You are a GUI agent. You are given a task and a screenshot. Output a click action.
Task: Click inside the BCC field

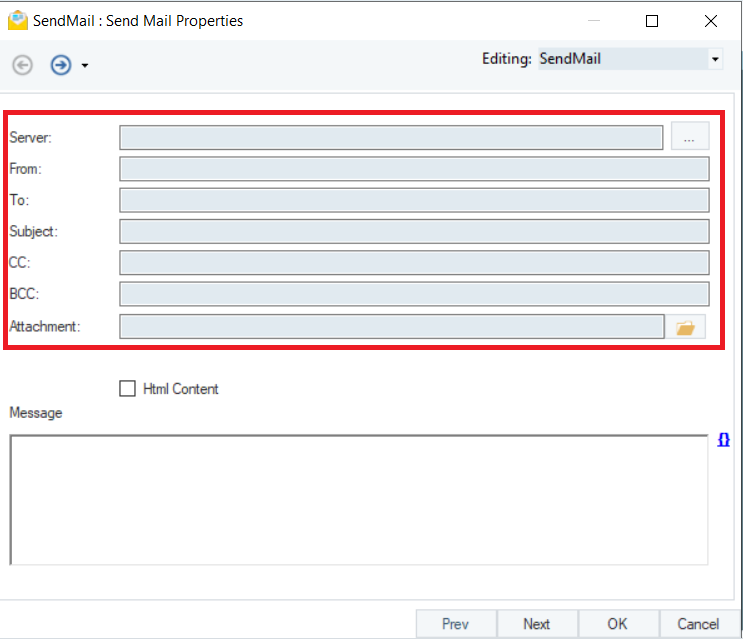point(414,294)
